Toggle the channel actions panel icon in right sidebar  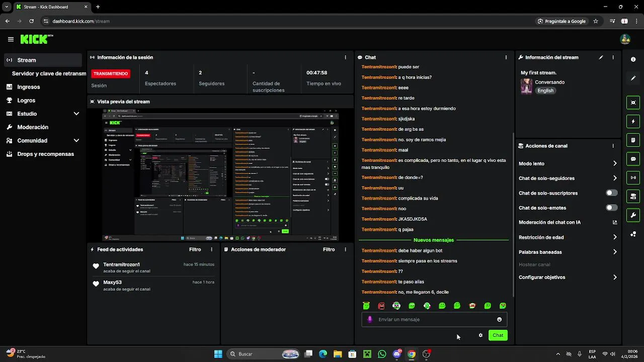(x=633, y=196)
